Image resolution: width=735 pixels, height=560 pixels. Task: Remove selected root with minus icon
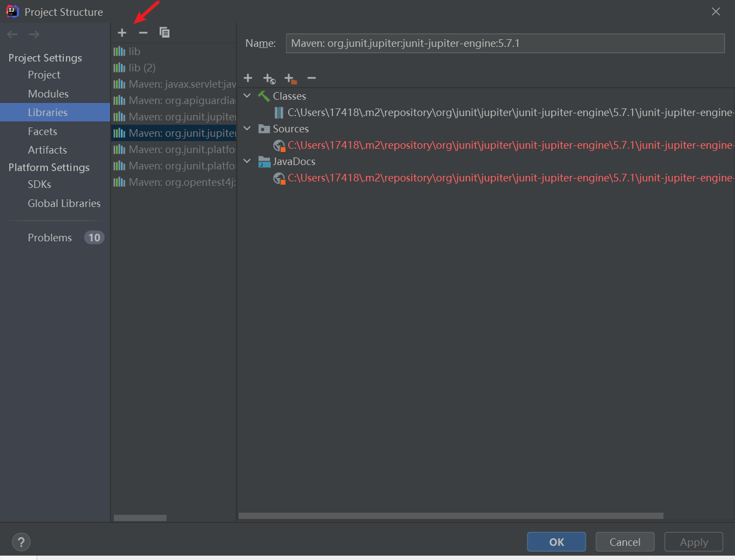click(x=312, y=78)
